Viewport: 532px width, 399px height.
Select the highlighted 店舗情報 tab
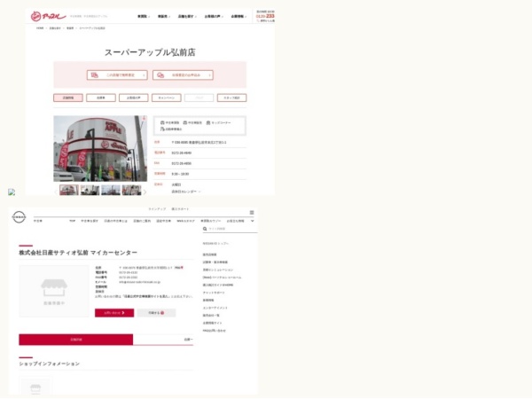(x=68, y=98)
